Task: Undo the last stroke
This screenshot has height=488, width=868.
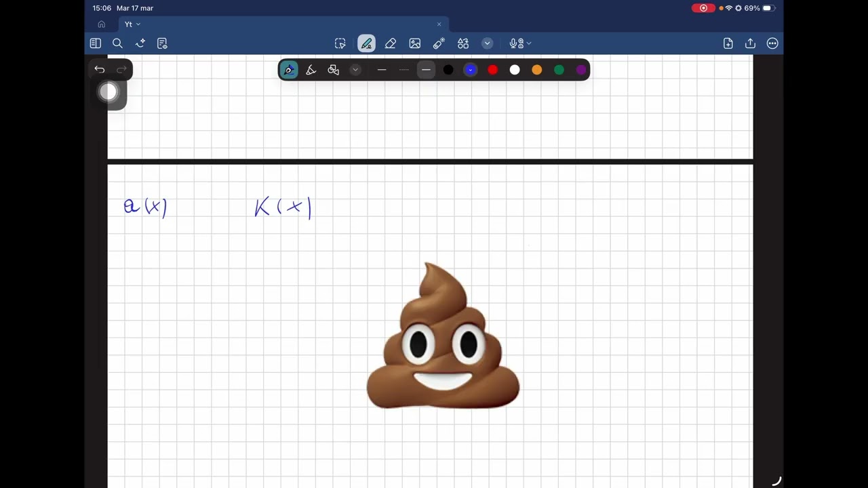Action: click(x=100, y=69)
